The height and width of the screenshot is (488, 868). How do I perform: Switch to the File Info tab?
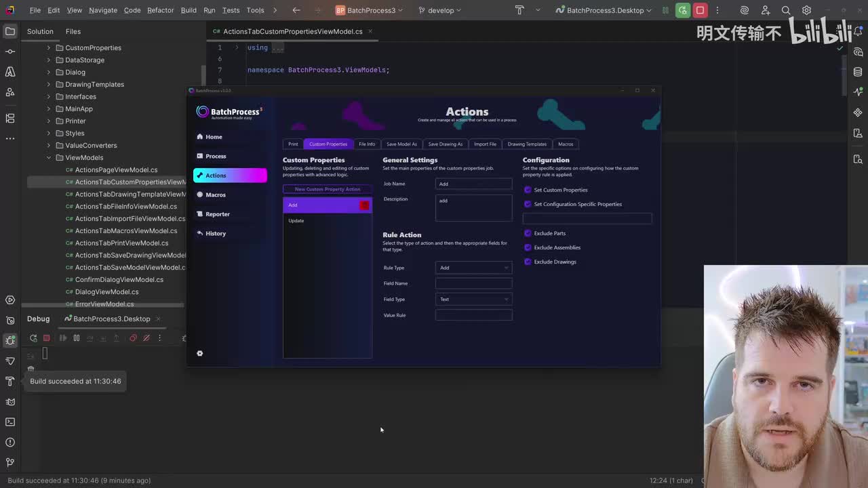click(x=367, y=144)
